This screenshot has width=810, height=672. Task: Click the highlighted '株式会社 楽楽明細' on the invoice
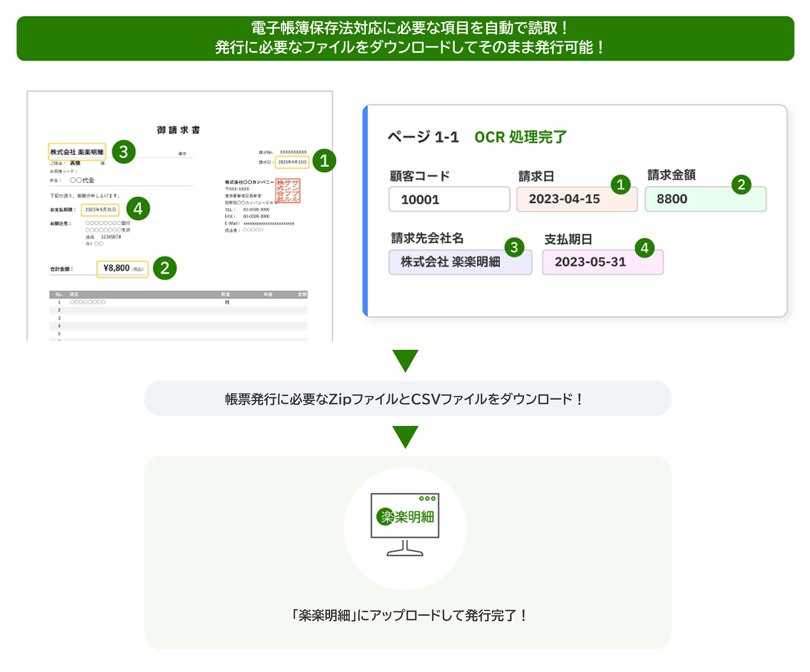coord(77,152)
